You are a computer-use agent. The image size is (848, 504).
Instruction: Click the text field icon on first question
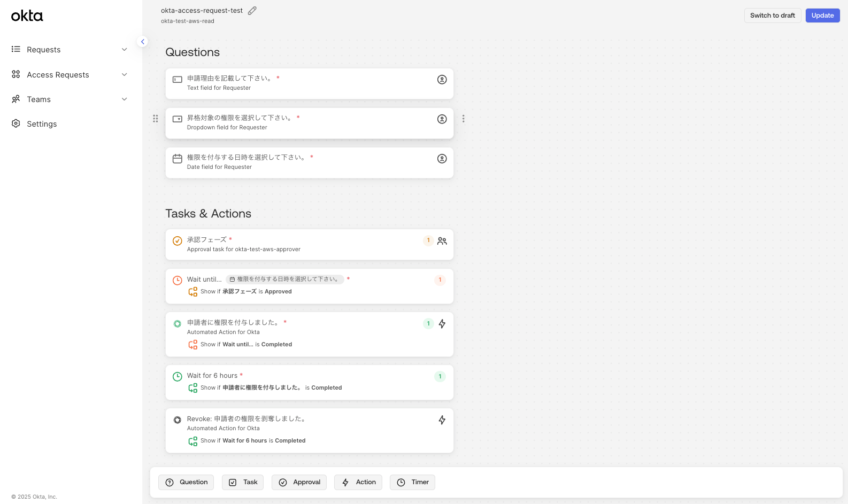pyautogui.click(x=178, y=80)
